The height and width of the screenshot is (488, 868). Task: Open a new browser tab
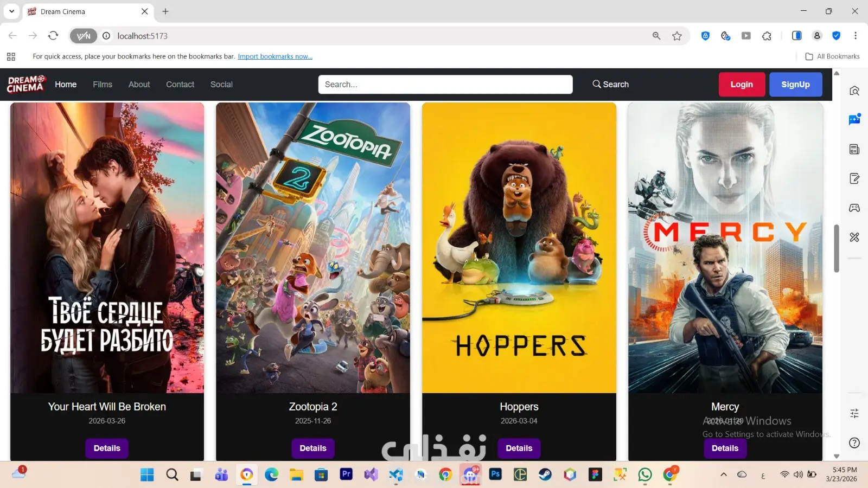pyautogui.click(x=165, y=11)
